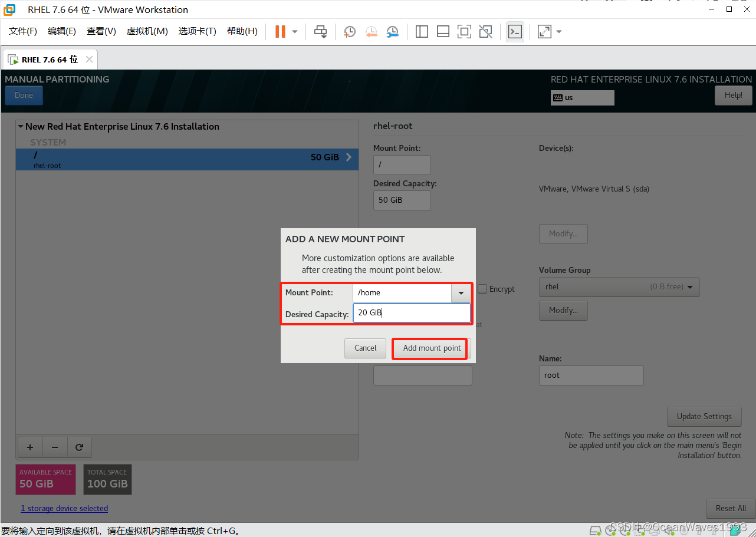Click the AVAILABLE SPACE 50 GiB box

tap(46, 479)
